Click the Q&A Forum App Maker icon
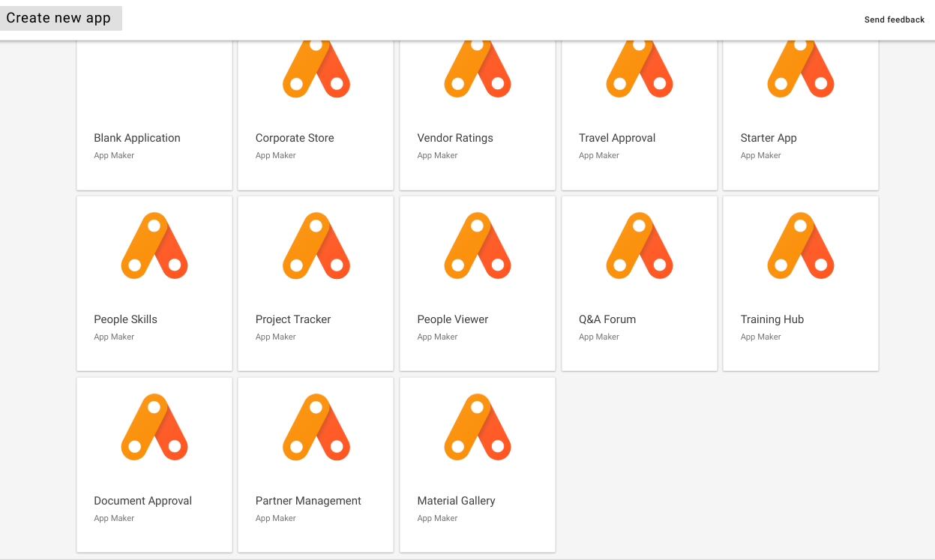Image resolution: width=935 pixels, height=560 pixels. coord(640,246)
